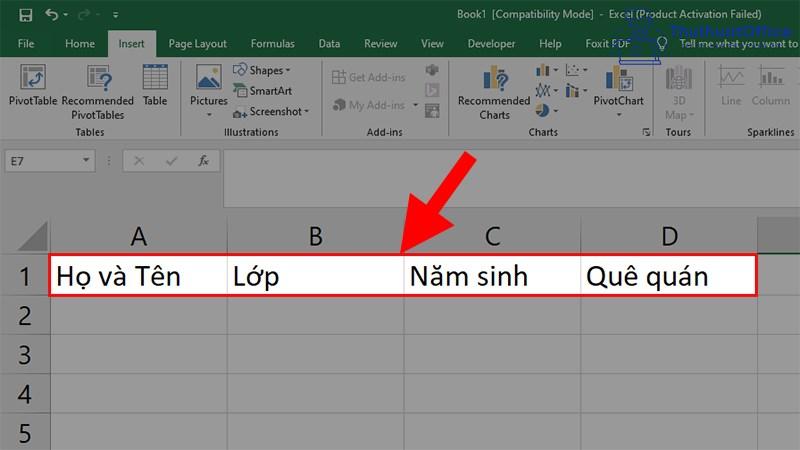Open Insert Scatter chart dropdown
Image resolution: width=800 pixels, height=450 pixels.
point(577,70)
